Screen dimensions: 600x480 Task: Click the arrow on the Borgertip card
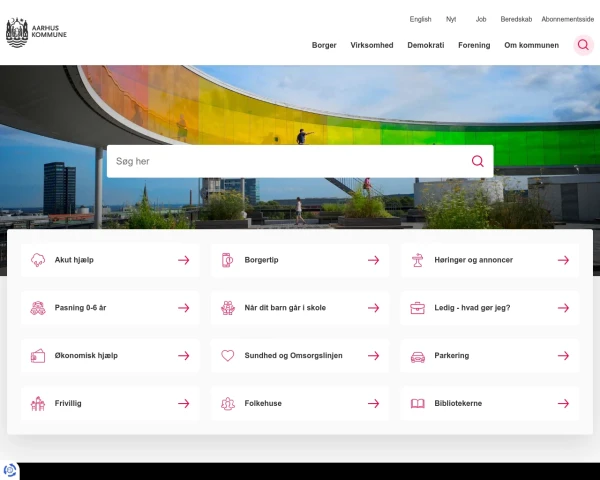[373, 260]
